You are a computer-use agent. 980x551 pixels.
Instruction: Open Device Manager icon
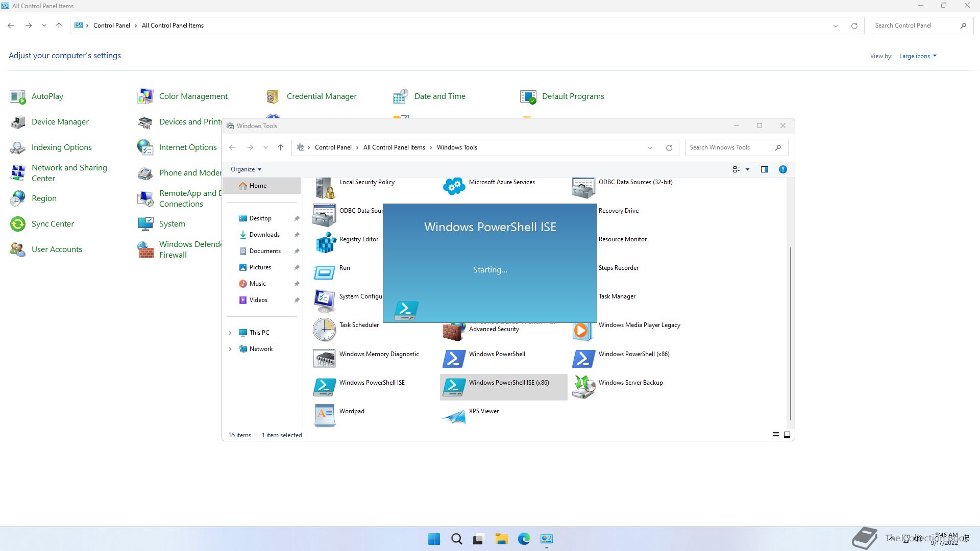click(18, 122)
